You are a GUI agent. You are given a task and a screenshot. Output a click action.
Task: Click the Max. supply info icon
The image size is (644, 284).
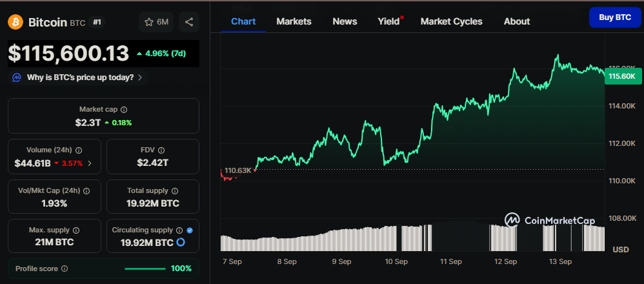tap(76, 230)
